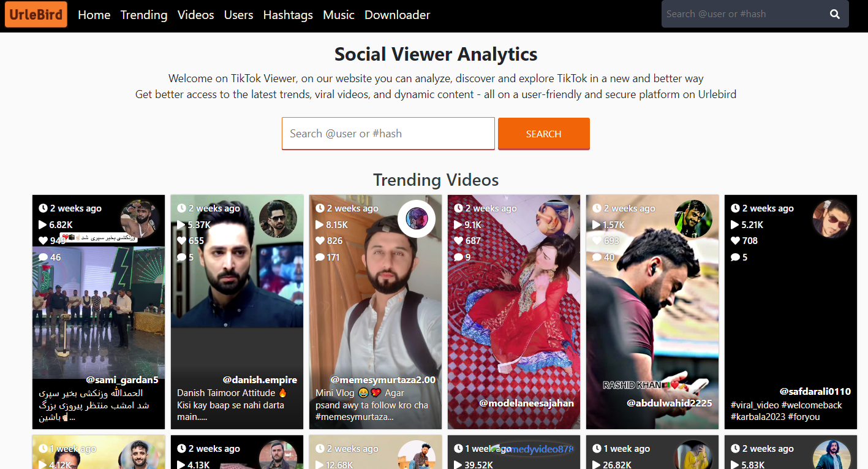Image resolution: width=868 pixels, height=469 pixels.
Task: Focus the top navbar search field
Action: click(x=742, y=14)
